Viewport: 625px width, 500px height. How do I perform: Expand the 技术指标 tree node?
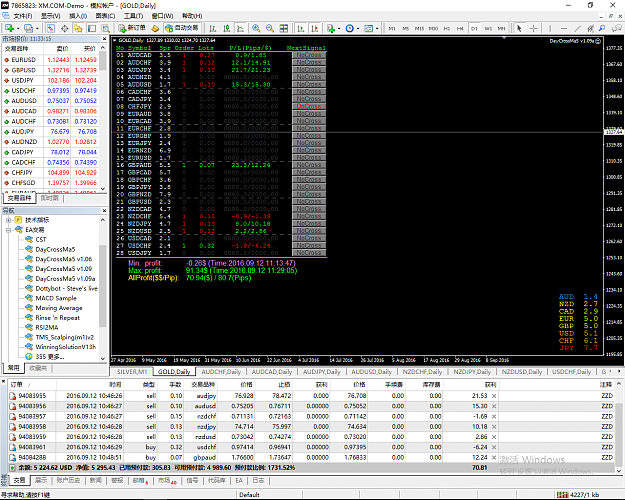click(x=8, y=220)
